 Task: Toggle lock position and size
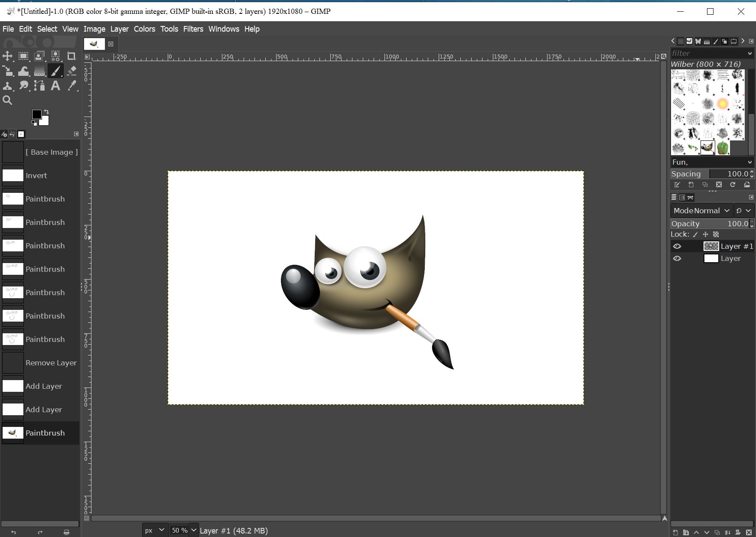click(x=706, y=234)
